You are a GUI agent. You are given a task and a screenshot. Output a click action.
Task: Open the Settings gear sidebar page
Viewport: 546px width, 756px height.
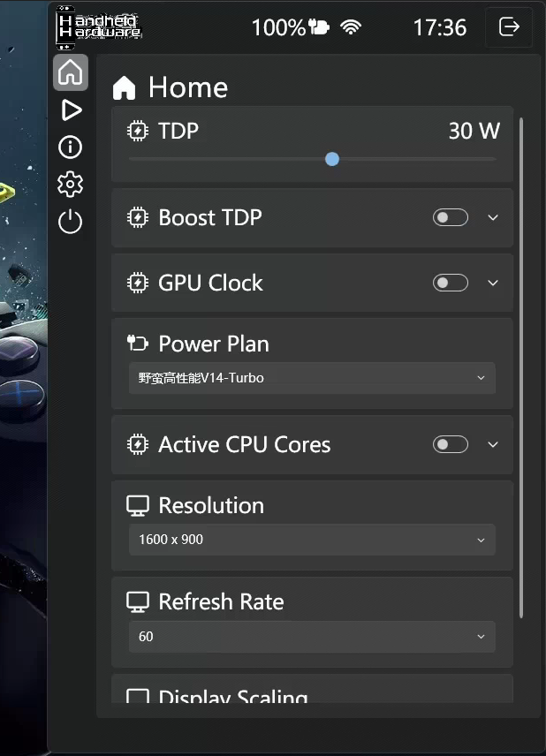tap(71, 184)
